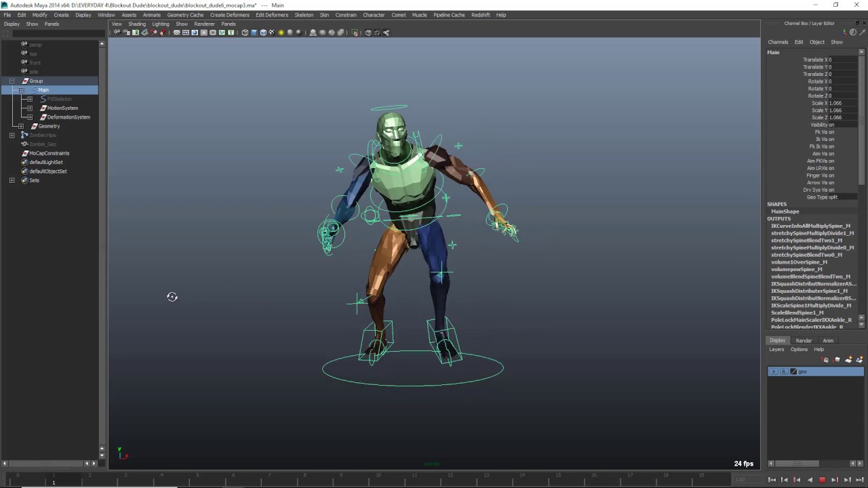Go to end of playback range
The width and height of the screenshot is (868, 488).
click(x=859, y=480)
